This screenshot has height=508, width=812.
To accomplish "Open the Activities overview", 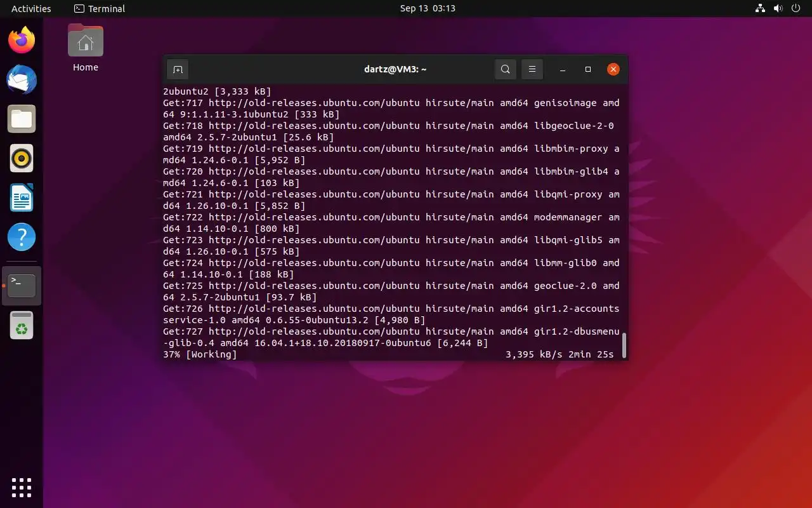I will [x=31, y=8].
